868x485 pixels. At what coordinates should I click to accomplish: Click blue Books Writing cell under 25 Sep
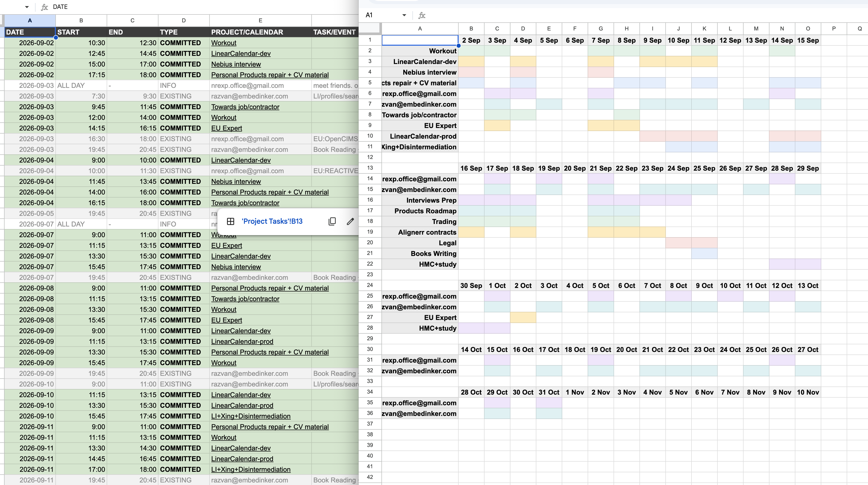pos(704,253)
